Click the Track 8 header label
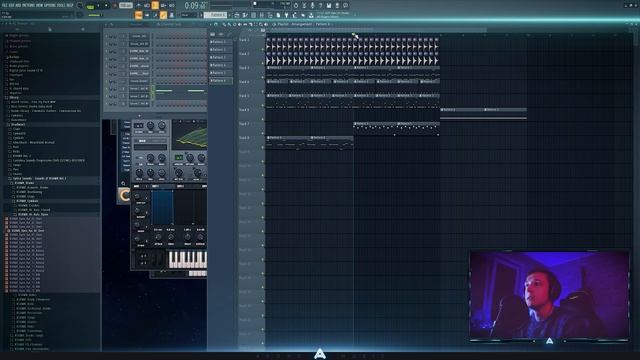This screenshot has height=360, width=640. point(244,138)
